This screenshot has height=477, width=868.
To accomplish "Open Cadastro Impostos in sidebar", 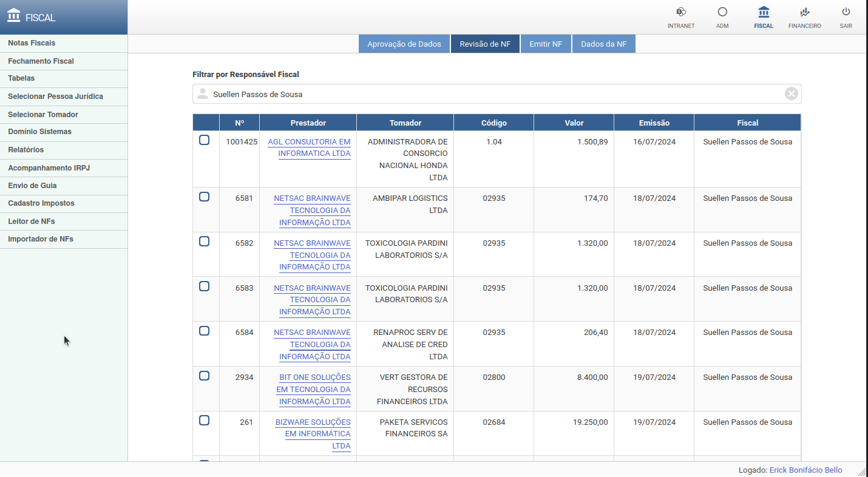I will [x=64, y=203].
